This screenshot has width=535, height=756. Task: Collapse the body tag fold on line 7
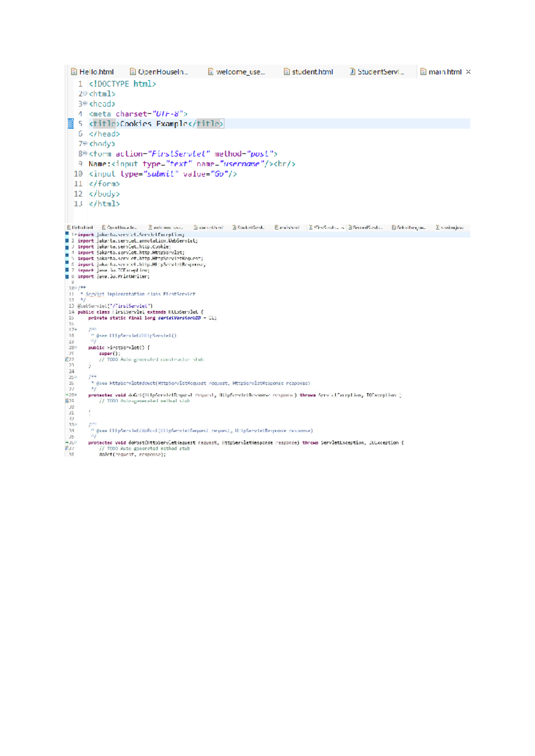point(85,144)
